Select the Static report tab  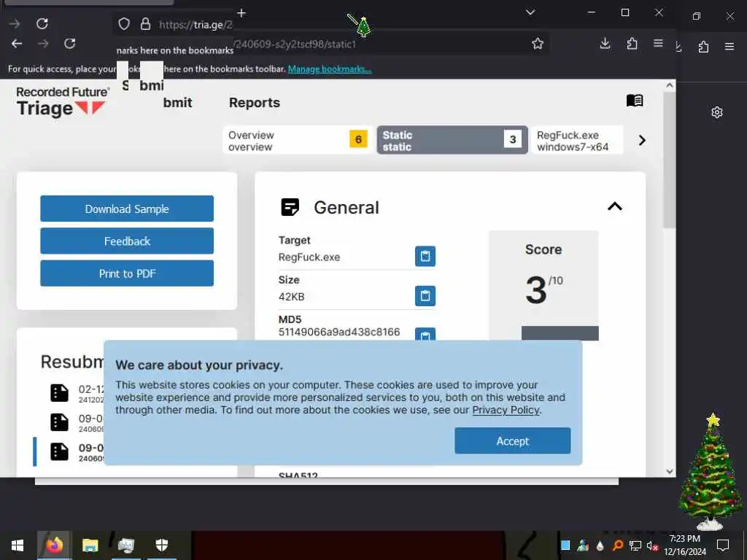click(452, 140)
